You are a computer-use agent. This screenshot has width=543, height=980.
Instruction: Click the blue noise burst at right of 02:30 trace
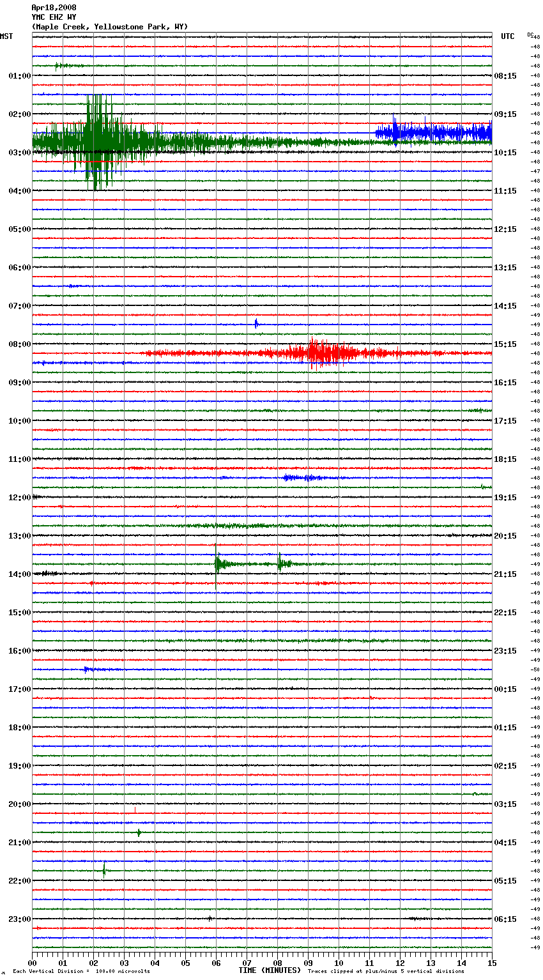tap(434, 132)
